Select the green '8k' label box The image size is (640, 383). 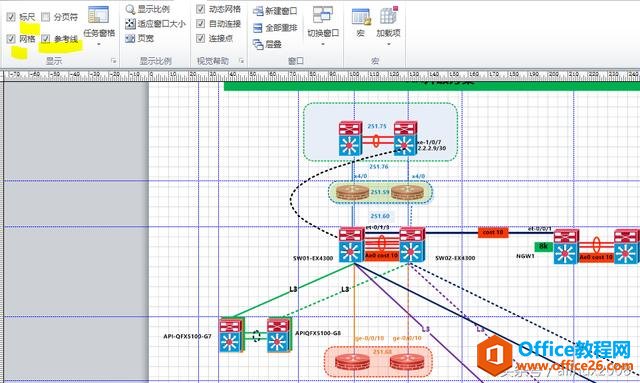click(x=543, y=246)
